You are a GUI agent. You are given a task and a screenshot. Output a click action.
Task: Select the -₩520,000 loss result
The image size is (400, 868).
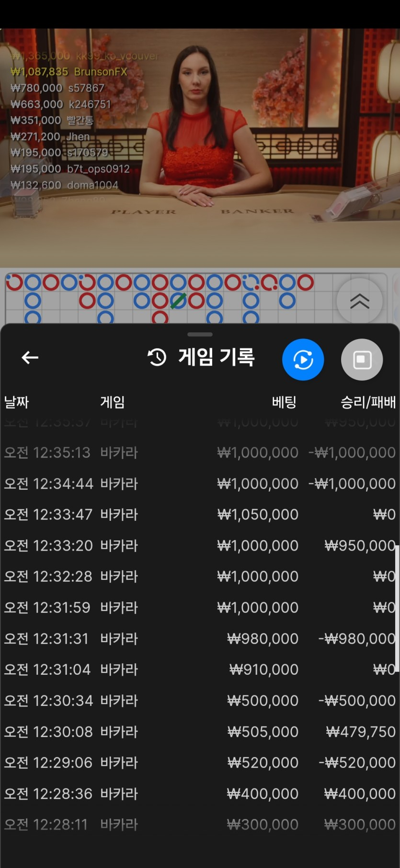[357, 762]
